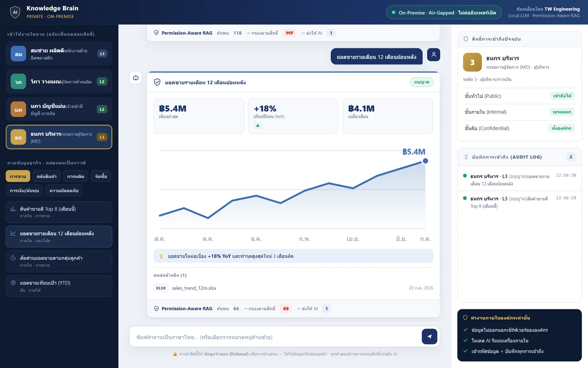
Task: Switch to คลังสินค้า category tab
Action: [x=47, y=176]
